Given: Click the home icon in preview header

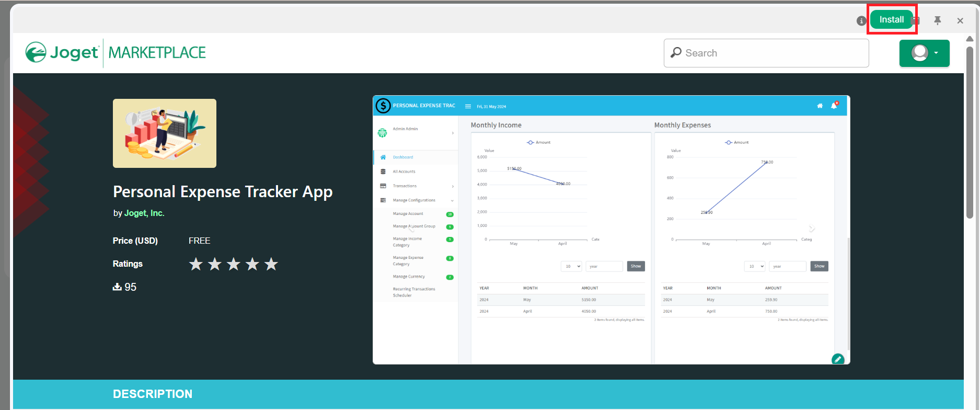Looking at the screenshot, I should 820,106.
